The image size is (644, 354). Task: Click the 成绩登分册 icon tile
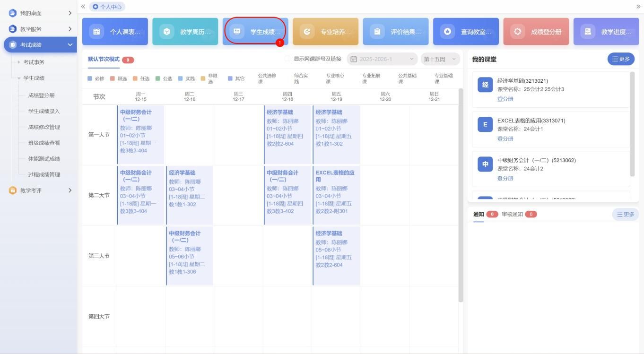(x=518, y=32)
